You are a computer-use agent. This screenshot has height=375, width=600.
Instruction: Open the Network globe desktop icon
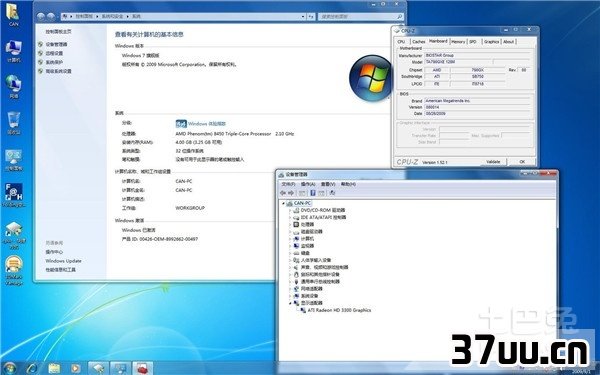click(x=13, y=84)
